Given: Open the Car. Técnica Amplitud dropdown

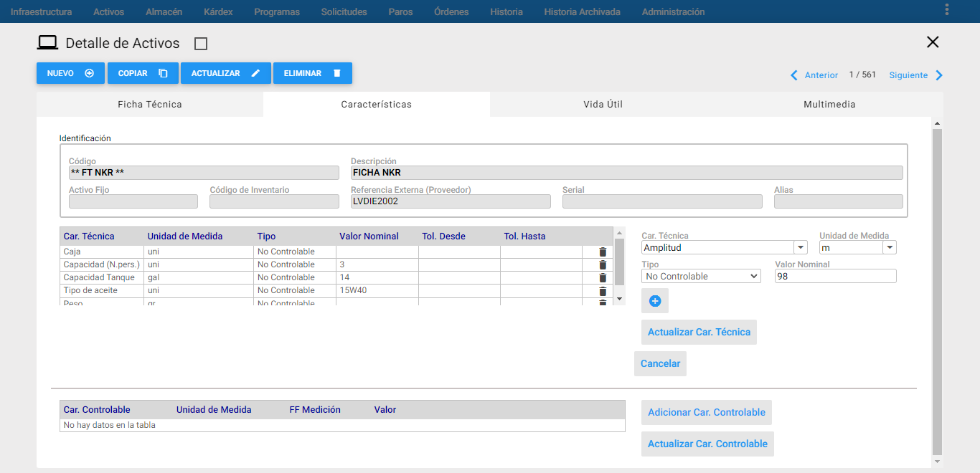Looking at the screenshot, I should click(x=801, y=247).
